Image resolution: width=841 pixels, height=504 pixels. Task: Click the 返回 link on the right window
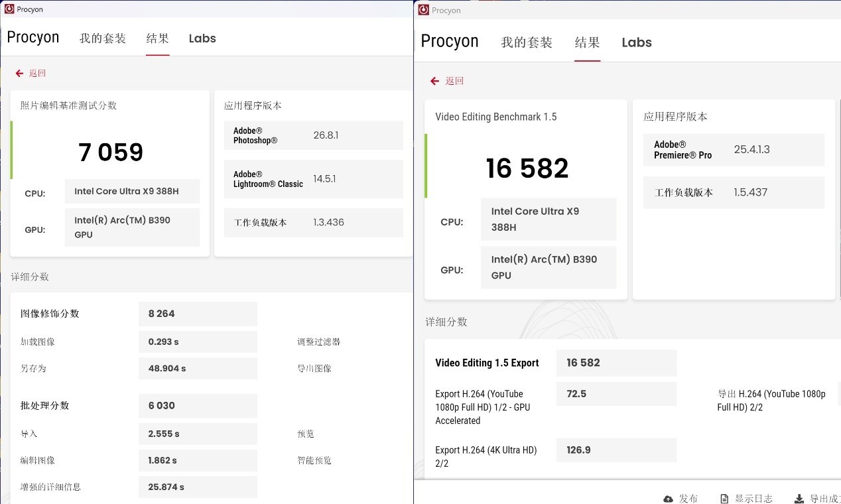(454, 80)
